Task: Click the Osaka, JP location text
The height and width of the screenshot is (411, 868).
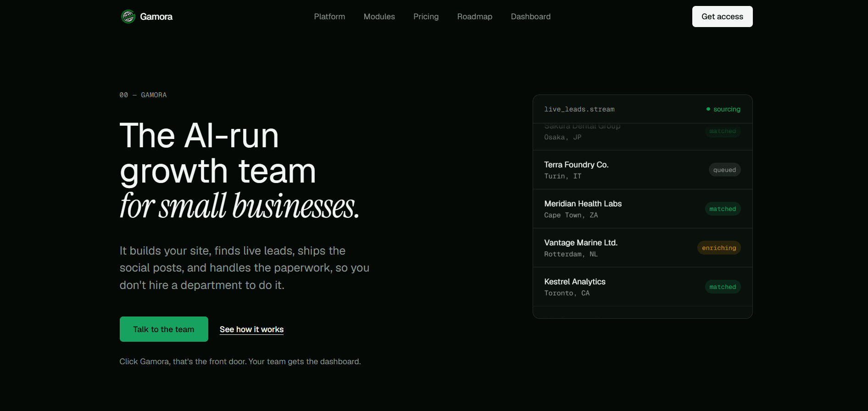Action: (x=562, y=137)
